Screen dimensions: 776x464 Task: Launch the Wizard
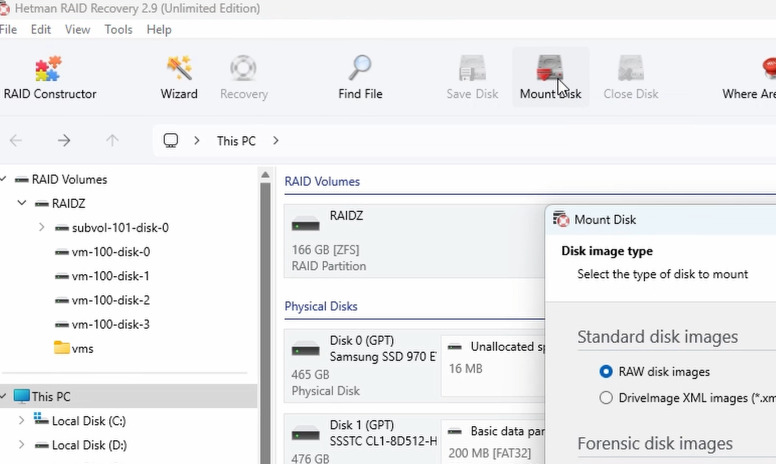179,78
